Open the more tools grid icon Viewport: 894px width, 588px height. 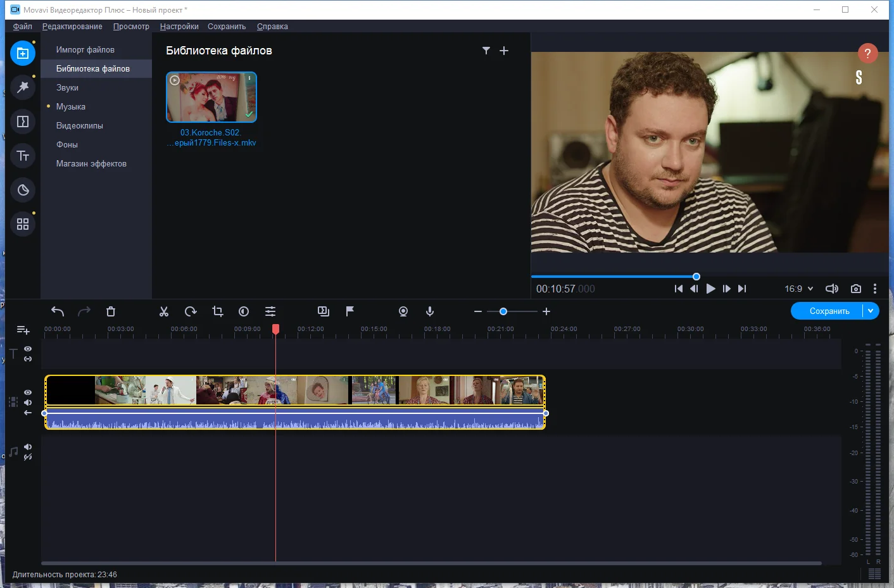tap(23, 224)
